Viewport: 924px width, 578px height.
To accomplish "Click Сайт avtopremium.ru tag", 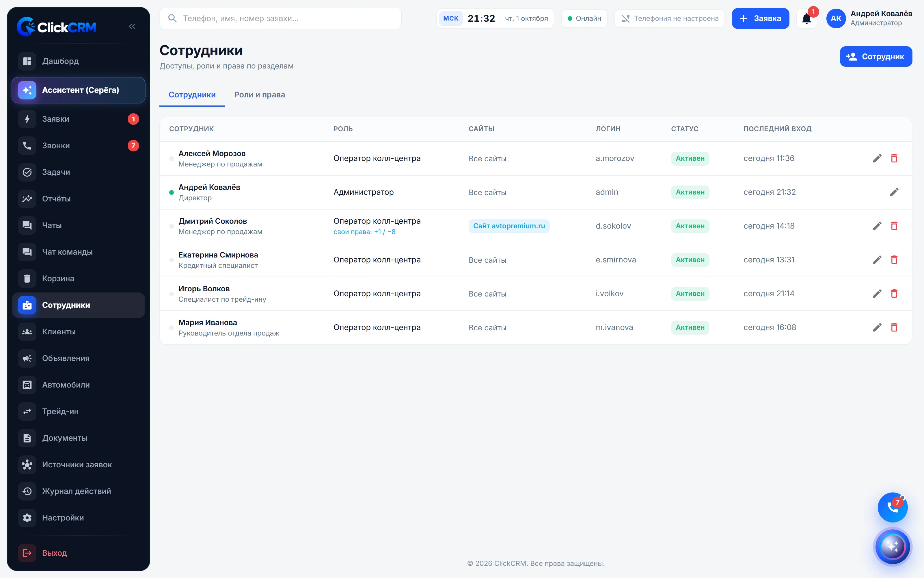I will pyautogui.click(x=509, y=226).
